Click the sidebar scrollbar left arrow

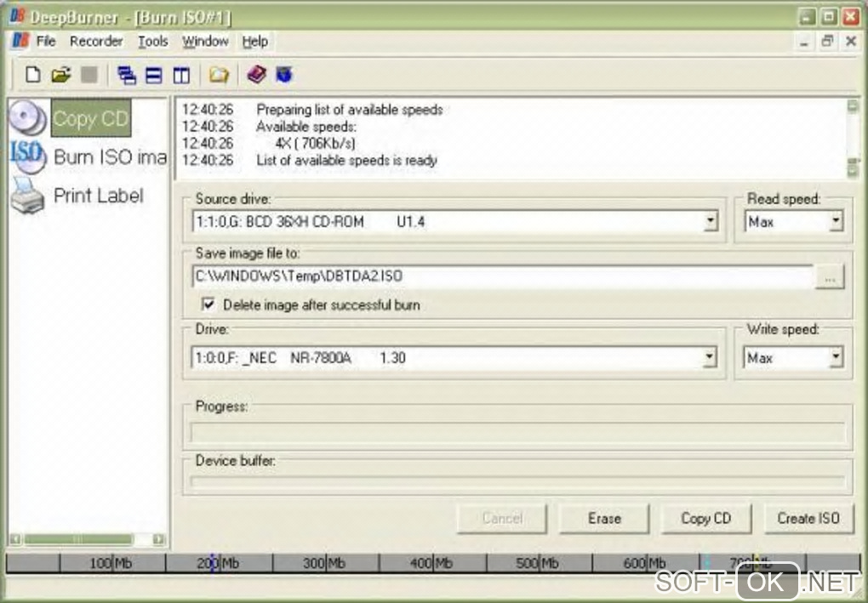tap(15, 539)
